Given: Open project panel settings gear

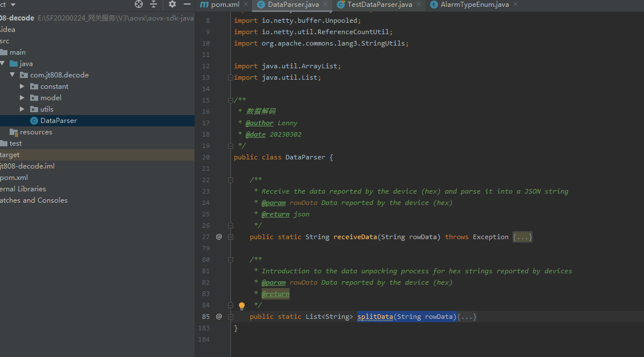Looking at the screenshot, I should click(x=172, y=5).
